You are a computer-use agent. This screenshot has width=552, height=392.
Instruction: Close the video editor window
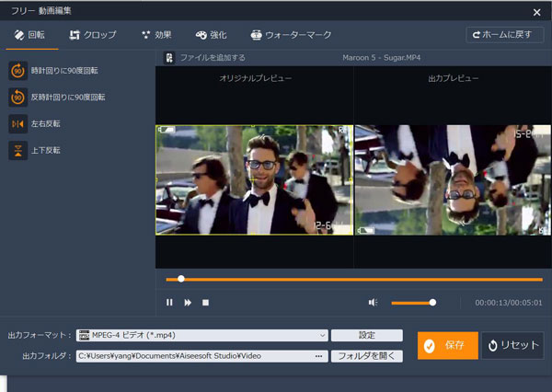tap(537, 13)
